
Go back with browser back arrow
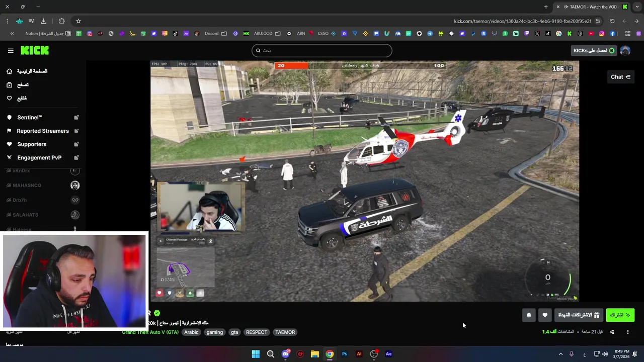(x=636, y=21)
